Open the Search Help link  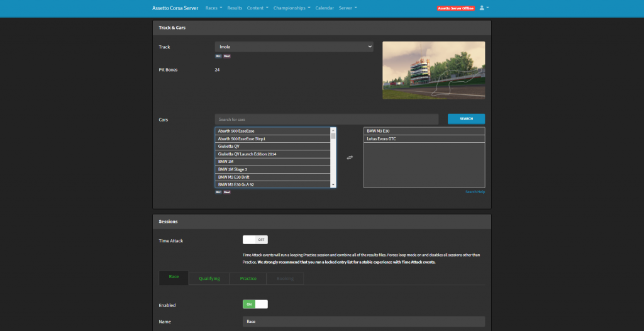point(475,192)
